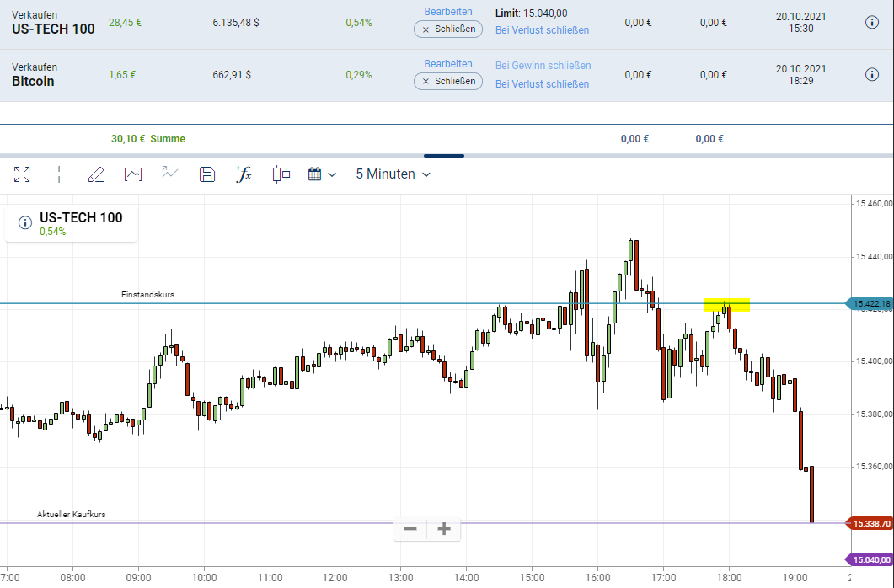The image size is (894, 588).
Task: Zoom in chart with plus button
Action: click(x=444, y=529)
